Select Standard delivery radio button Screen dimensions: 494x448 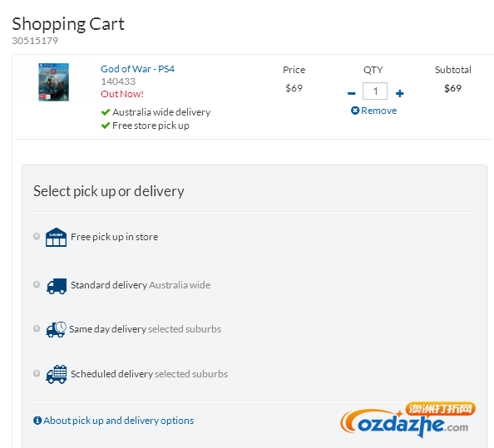pyautogui.click(x=37, y=284)
